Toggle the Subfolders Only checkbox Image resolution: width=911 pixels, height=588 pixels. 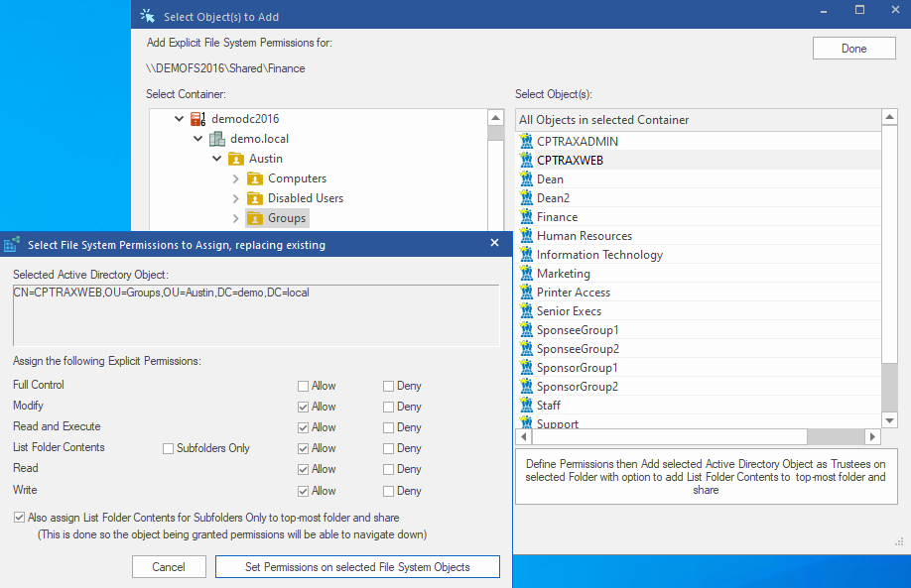click(167, 447)
